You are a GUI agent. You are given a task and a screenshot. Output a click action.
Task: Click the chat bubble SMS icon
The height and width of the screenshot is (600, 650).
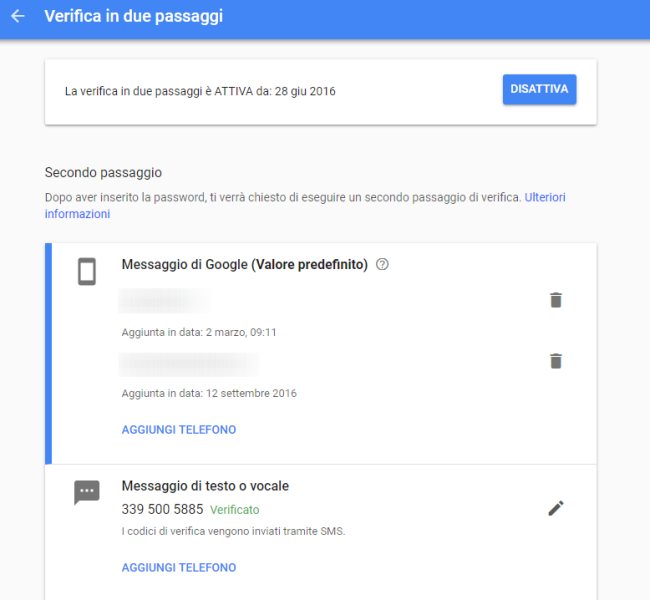click(87, 492)
